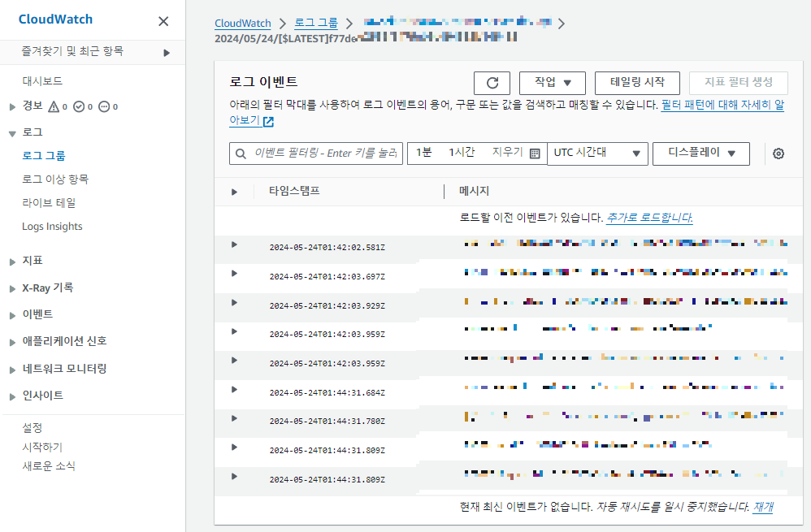Click timestamp 2024-05-24T01:44:31.684Z
Image resolution: width=811 pixels, height=532 pixels.
point(327,393)
